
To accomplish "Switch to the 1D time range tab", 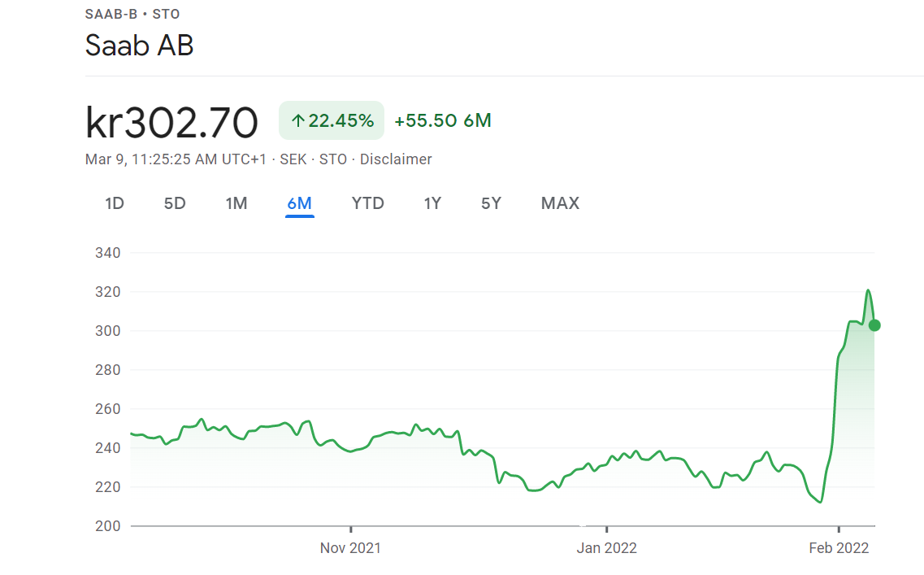I will 115,203.
